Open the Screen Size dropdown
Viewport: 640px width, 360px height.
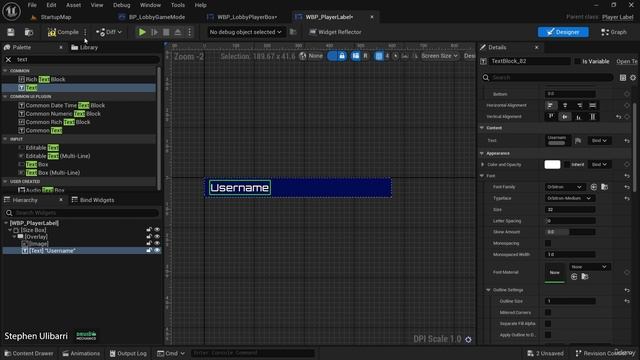(440, 56)
